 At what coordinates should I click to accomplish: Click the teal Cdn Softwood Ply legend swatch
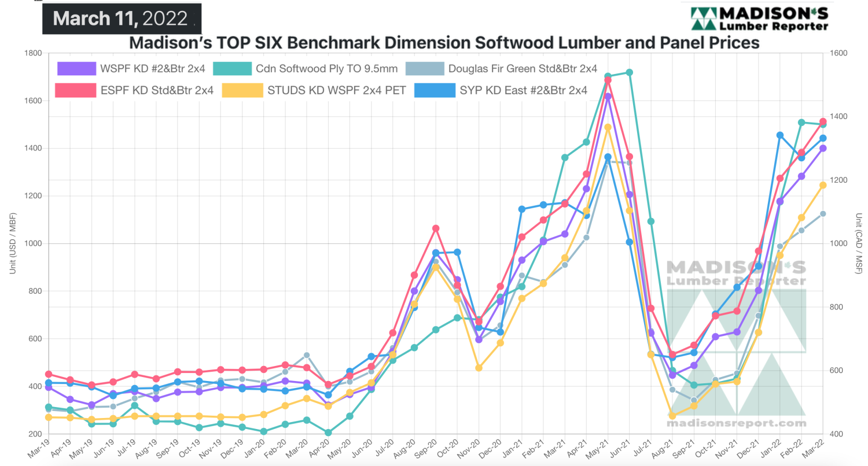(x=232, y=69)
